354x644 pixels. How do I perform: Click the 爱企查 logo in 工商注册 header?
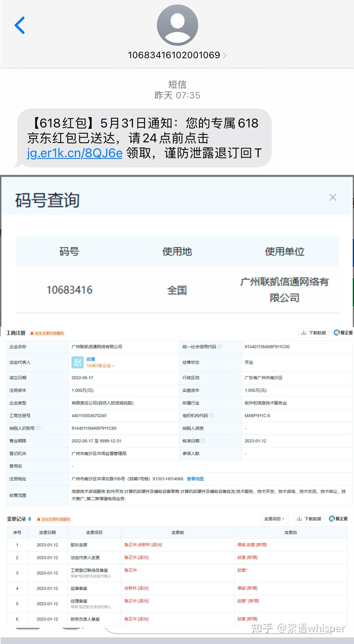[343, 333]
